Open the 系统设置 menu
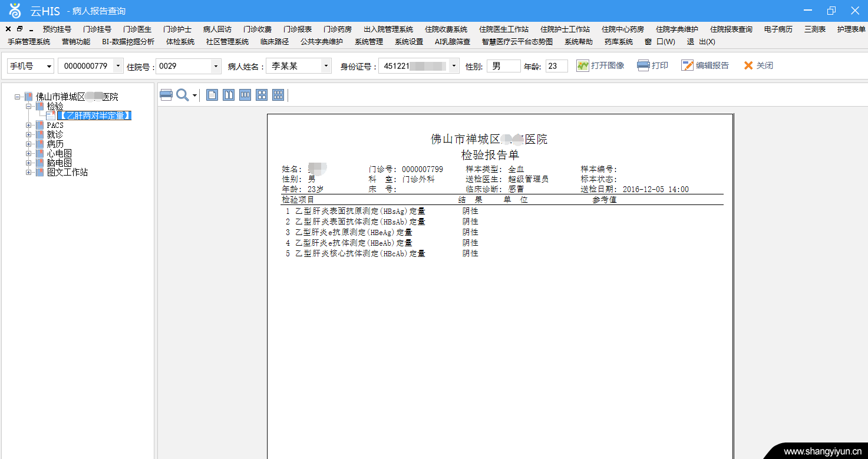The width and height of the screenshot is (868, 459). [409, 42]
